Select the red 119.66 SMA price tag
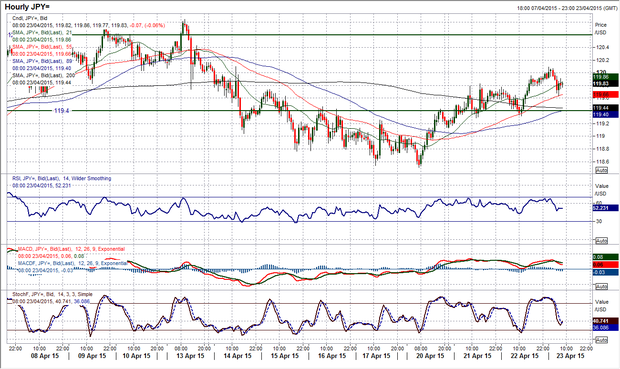The height and width of the screenshot is (369, 620). pos(606,95)
